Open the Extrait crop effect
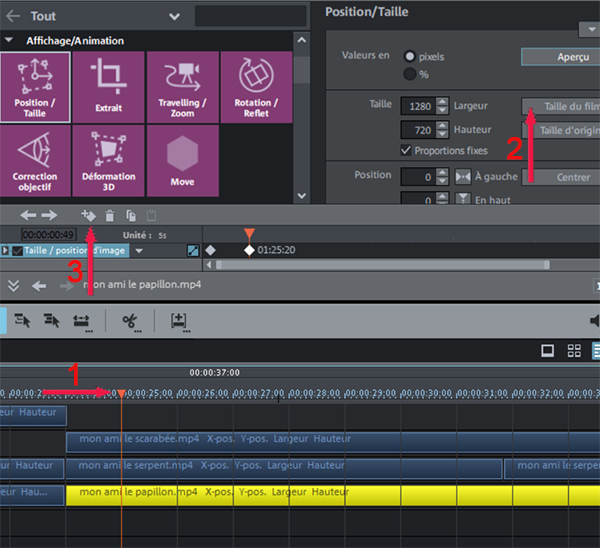600x548 pixels. pyautogui.click(x=108, y=86)
